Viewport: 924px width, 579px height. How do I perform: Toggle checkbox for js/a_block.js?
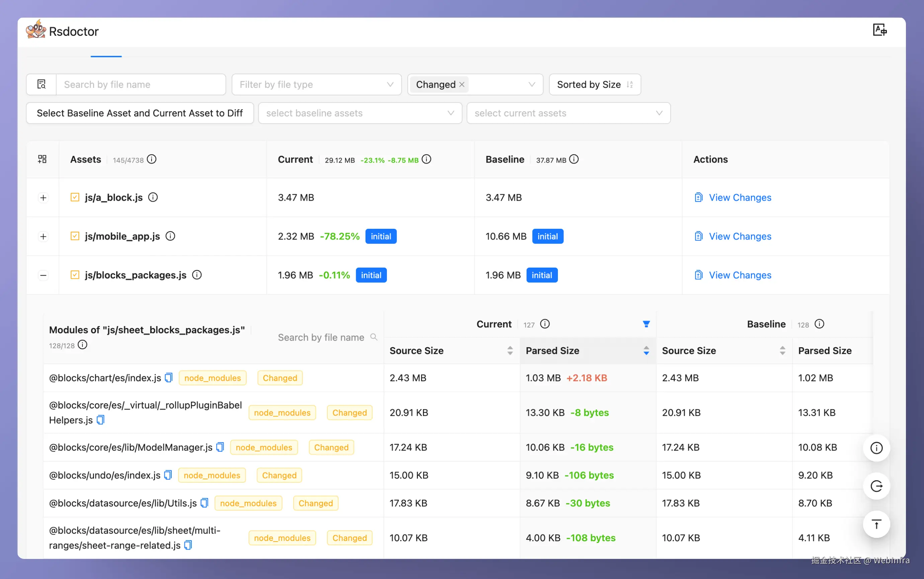coord(75,197)
